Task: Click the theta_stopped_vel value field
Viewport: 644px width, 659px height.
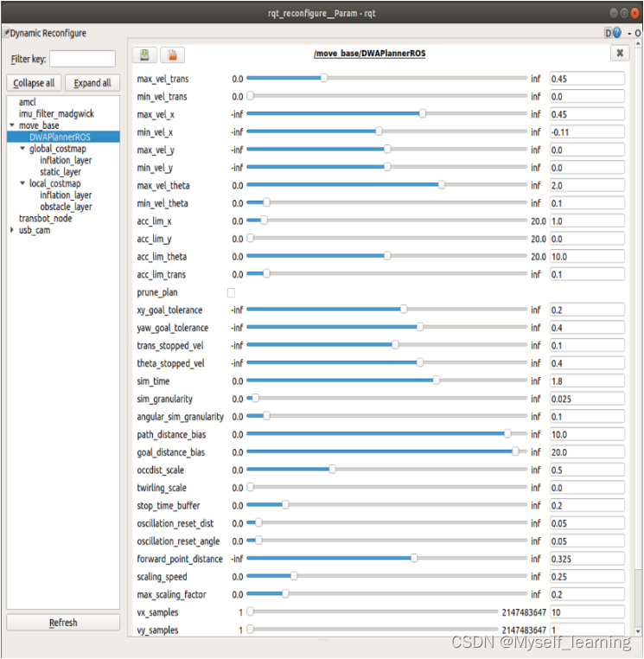Action: click(x=587, y=363)
